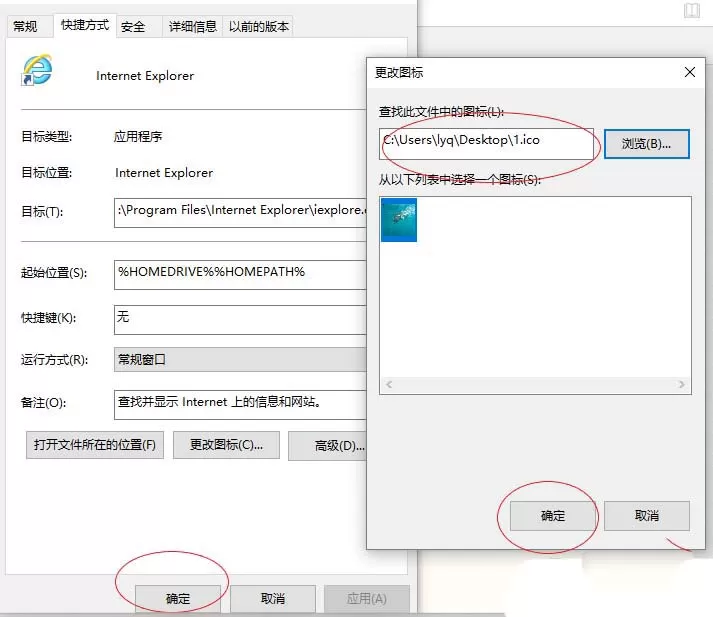
Task: Click 取消 in the properties window
Action: point(272,599)
